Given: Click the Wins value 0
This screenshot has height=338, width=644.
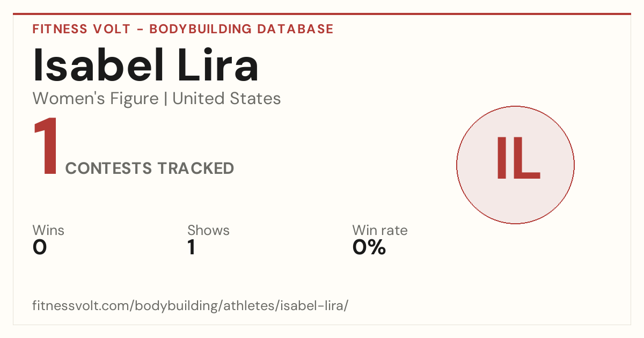Looking at the screenshot, I should pyautogui.click(x=40, y=247).
